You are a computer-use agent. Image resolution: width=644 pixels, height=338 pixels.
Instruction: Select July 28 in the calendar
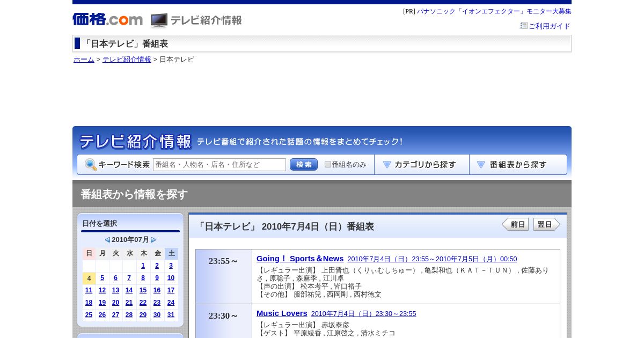(129, 315)
